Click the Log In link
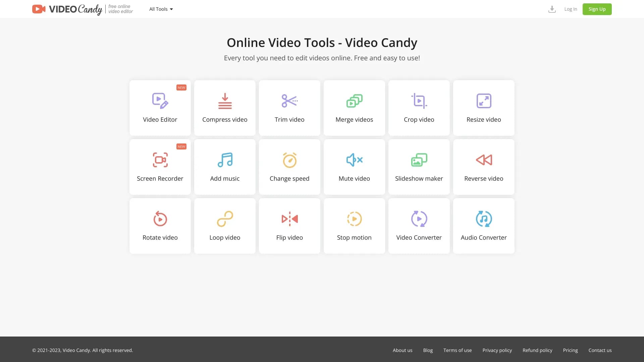 pyautogui.click(x=571, y=9)
